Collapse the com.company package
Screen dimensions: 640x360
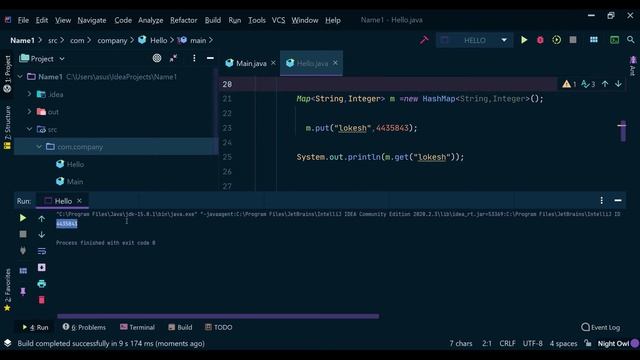pyautogui.click(x=39, y=147)
